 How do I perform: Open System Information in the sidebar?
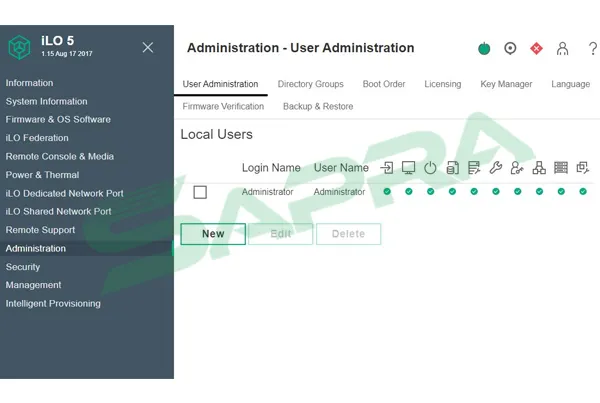click(46, 101)
